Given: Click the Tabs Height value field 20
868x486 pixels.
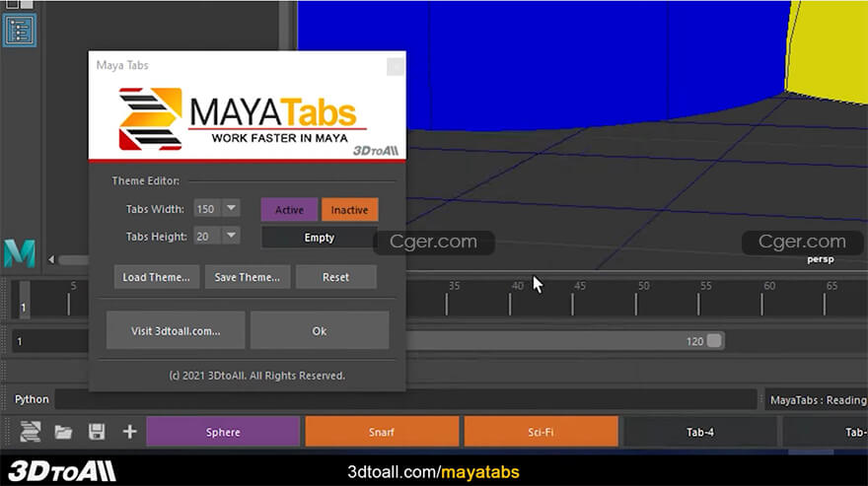Looking at the screenshot, I should tap(208, 237).
